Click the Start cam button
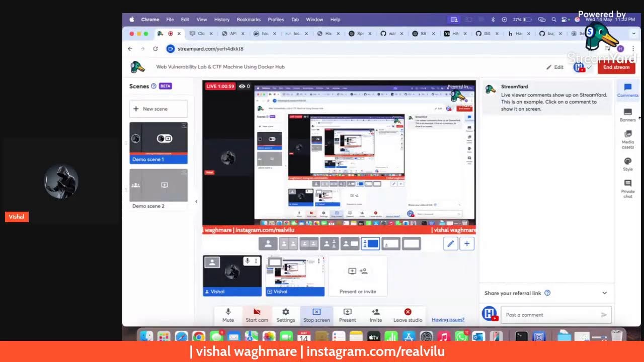The image size is (644, 362). (257, 315)
